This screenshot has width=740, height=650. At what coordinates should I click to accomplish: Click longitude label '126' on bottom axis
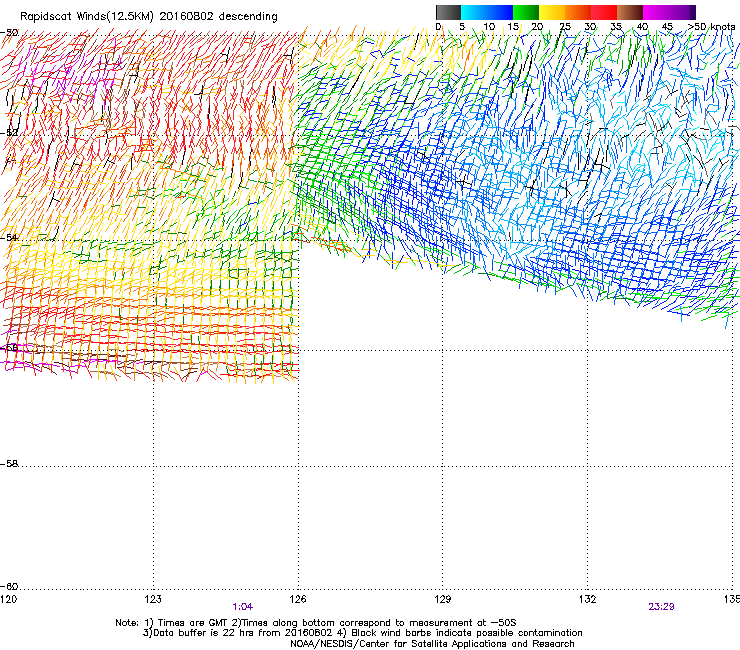click(298, 599)
